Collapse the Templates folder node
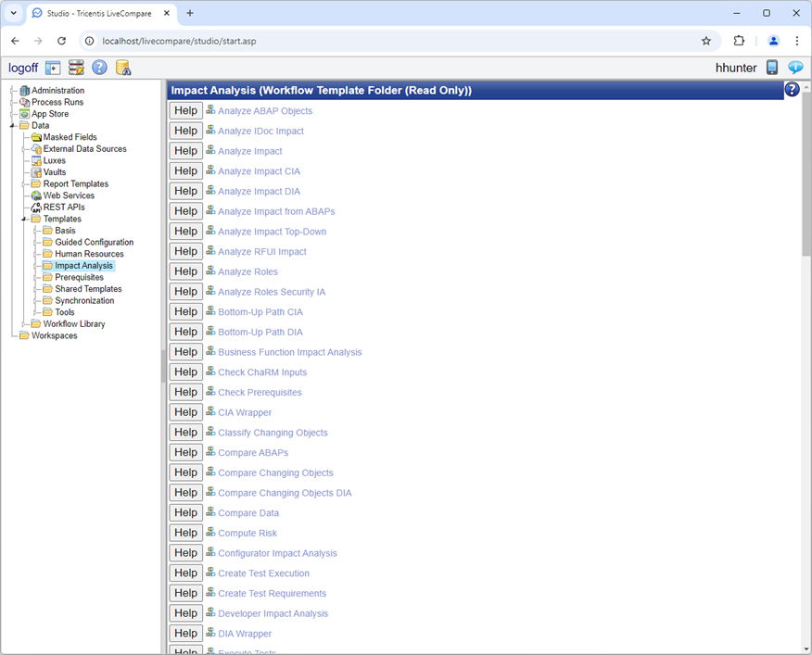812x655 pixels. (25, 220)
